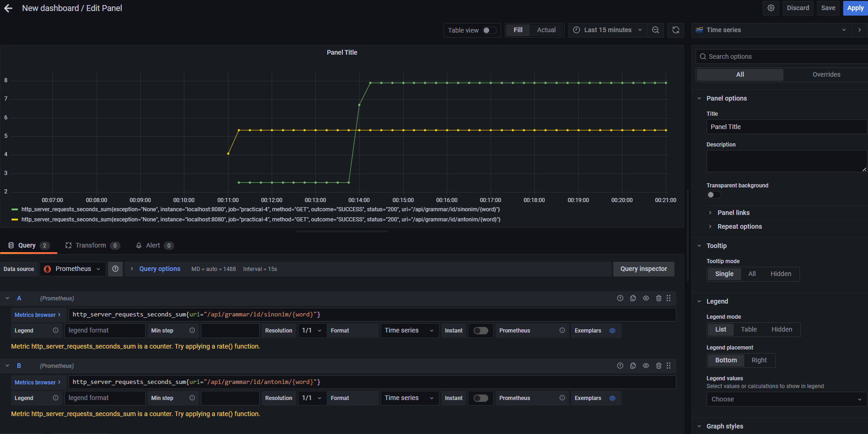Click Min step info icon in query A
Viewport: 868px width, 434px height.
(192, 330)
